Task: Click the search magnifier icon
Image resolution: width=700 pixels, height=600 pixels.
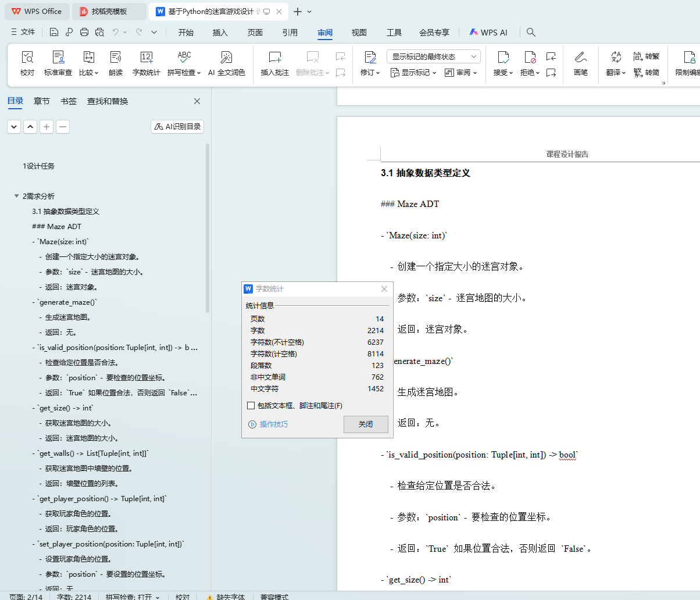Action: (x=531, y=33)
